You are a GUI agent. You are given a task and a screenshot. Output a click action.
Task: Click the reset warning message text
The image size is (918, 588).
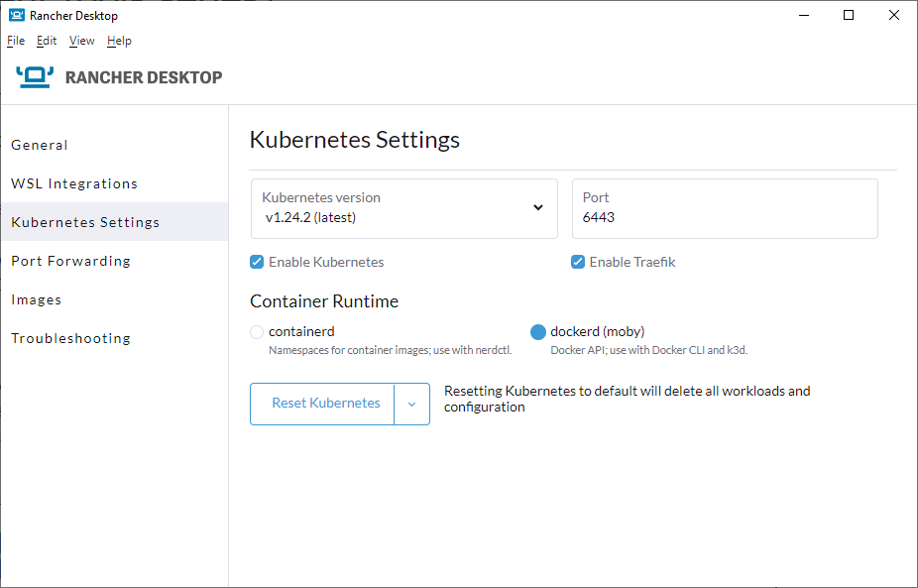pos(627,399)
